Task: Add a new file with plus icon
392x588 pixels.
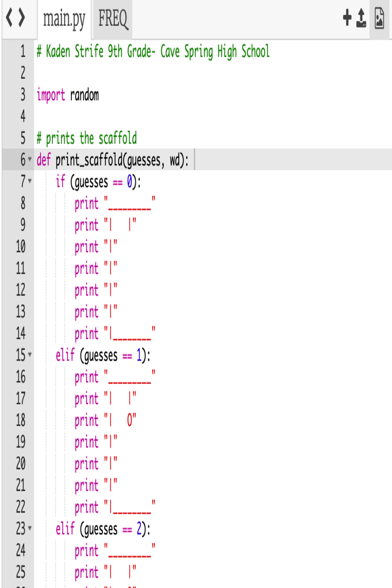Action: coord(347,18)
